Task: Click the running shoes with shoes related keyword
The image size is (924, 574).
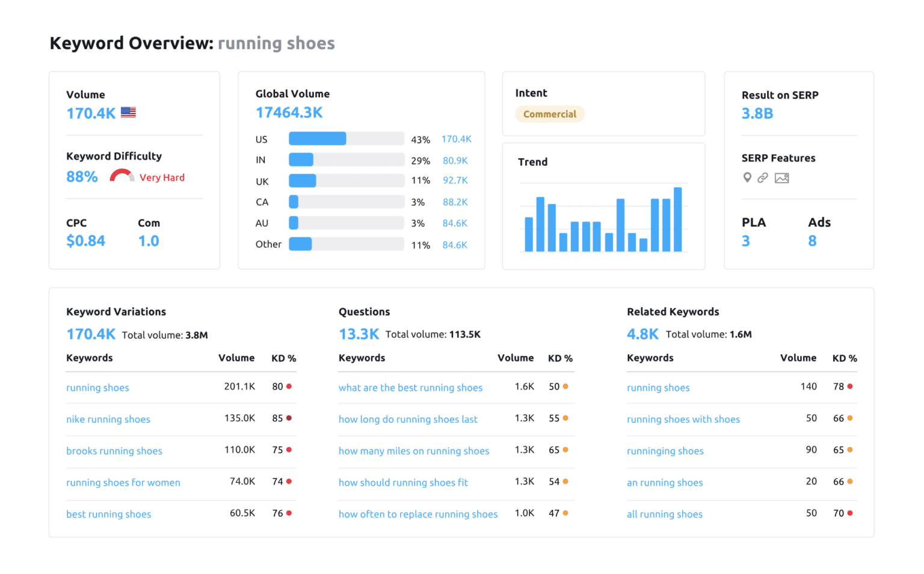Action: (683, 419)
